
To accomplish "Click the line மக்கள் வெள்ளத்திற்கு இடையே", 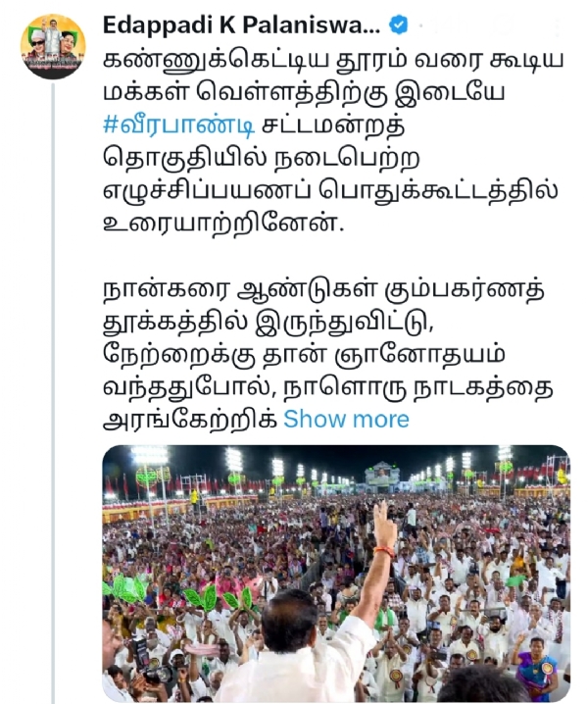I will point(304,93).
